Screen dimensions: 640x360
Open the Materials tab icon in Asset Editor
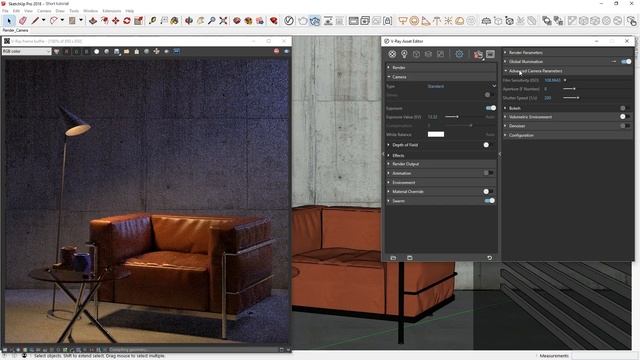click(392, 54)
